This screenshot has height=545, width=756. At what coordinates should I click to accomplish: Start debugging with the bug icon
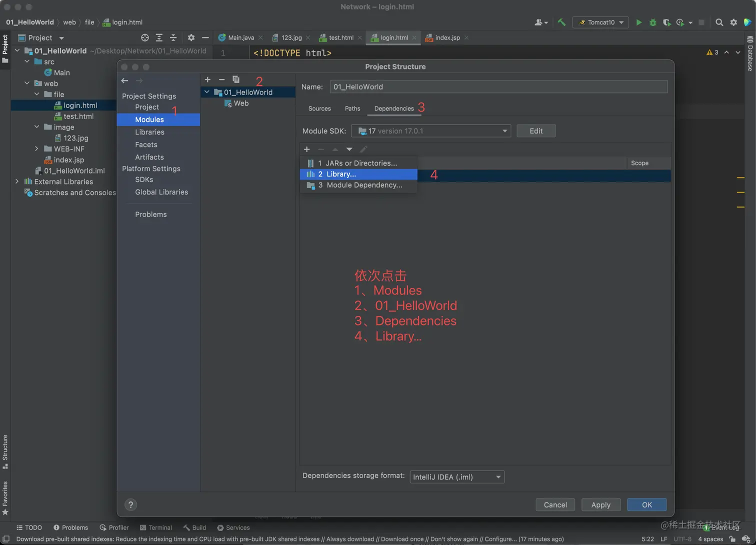point(652,22)
